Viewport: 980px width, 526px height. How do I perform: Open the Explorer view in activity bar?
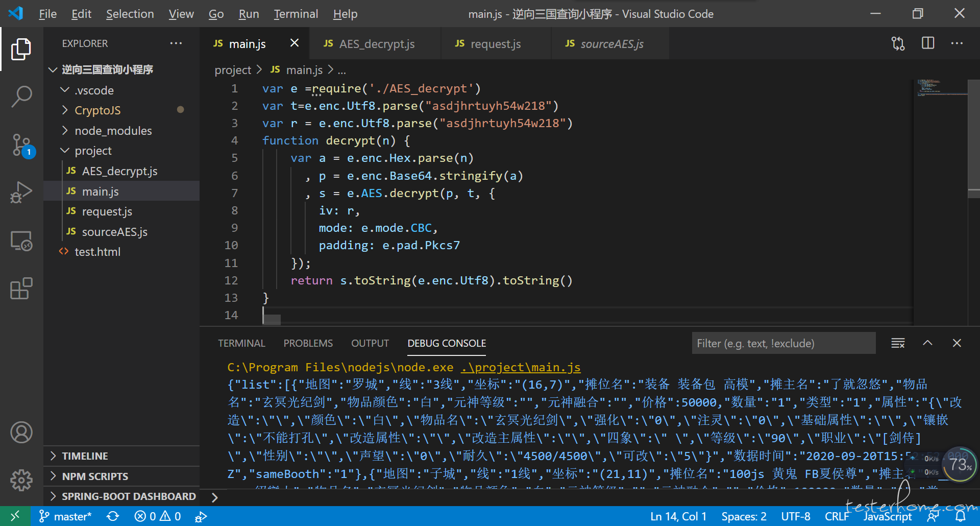(x=21, y=49)
